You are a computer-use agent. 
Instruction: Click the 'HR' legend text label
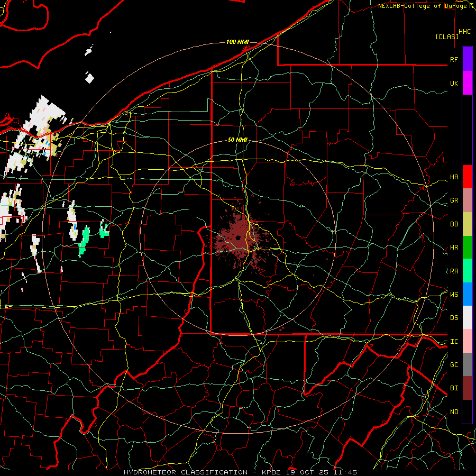click(x=454, y=248)
